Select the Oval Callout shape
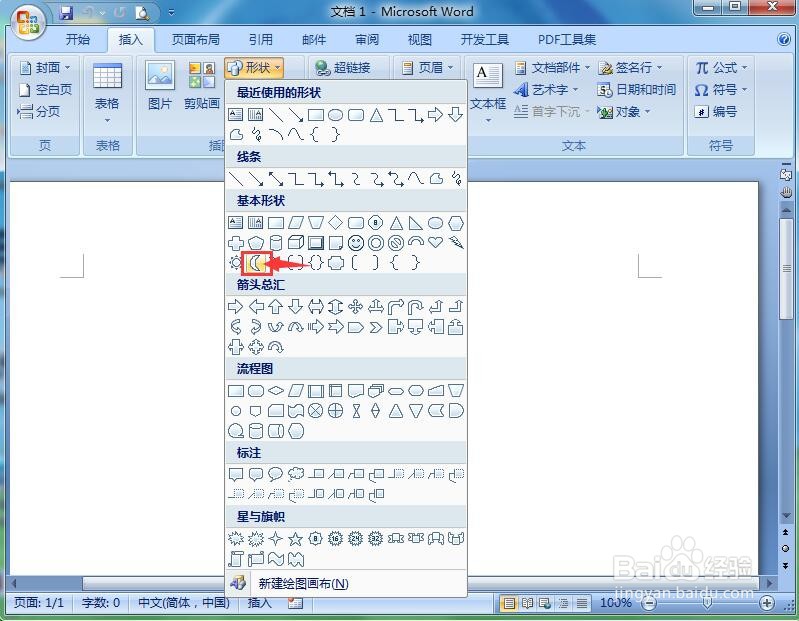Viewport: 799px width, 621px height. 276,474
